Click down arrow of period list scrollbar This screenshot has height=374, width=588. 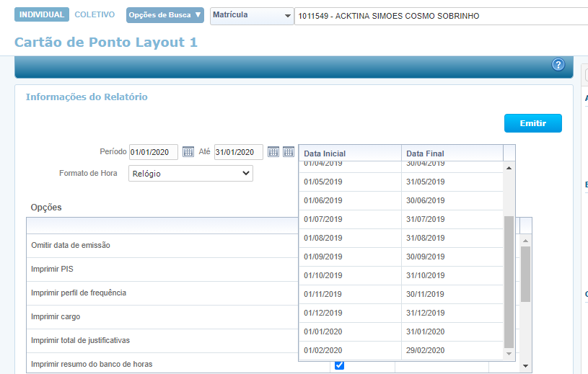[x=509, y=354]
